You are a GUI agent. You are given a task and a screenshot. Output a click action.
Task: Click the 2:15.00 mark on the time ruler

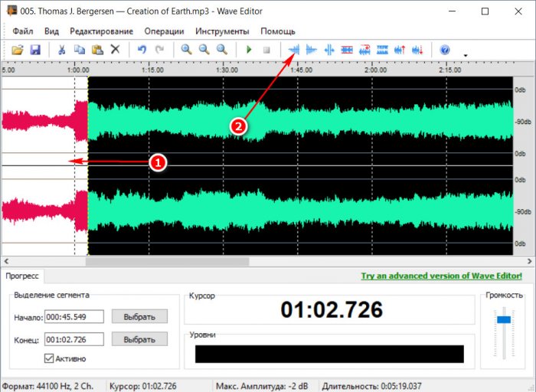click(450, 70)
